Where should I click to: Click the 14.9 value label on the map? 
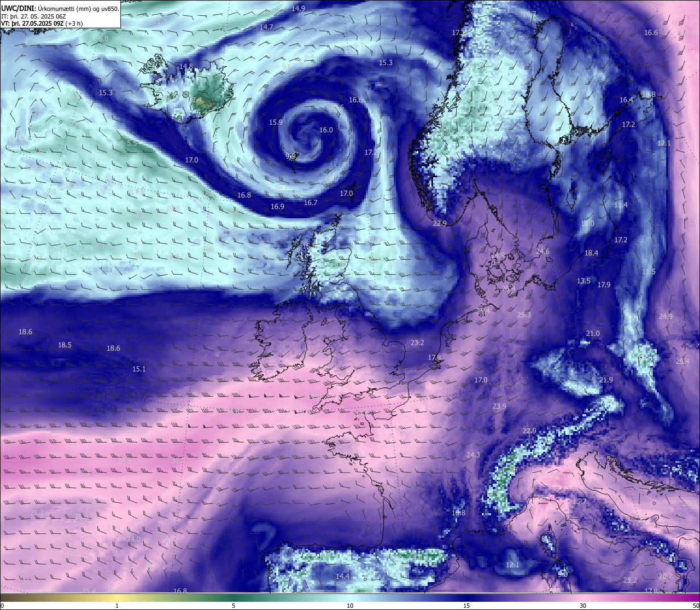[x=299, y=8]
